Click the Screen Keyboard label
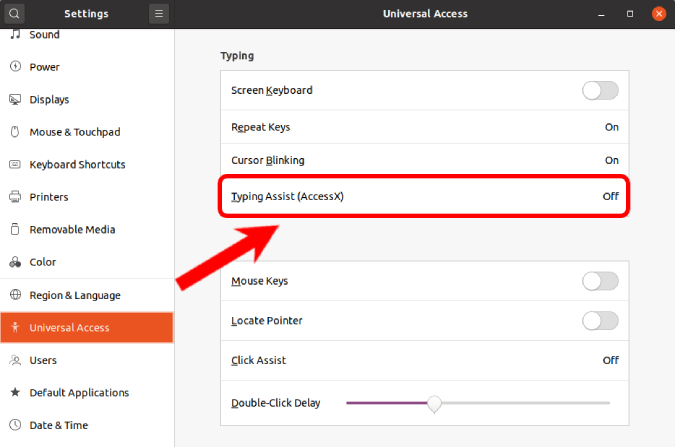Viewport: 675px width, 447px height. [x=272, y=90]
